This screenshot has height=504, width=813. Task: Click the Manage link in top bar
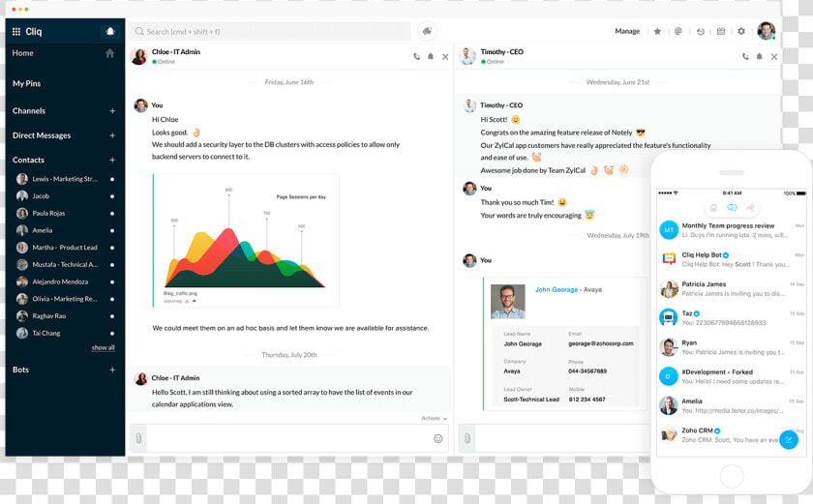(x=627, y=31)
